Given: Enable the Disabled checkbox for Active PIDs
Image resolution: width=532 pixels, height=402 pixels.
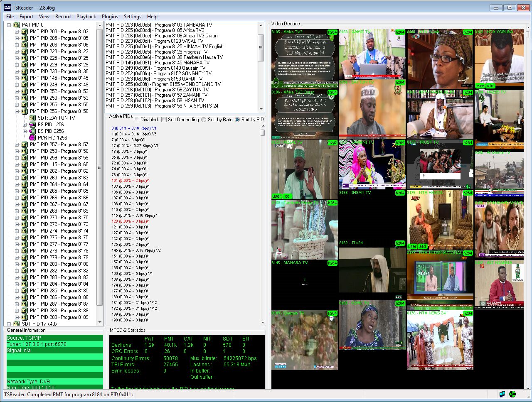Looking at the screenshot, I should click(x=137, y=120).
